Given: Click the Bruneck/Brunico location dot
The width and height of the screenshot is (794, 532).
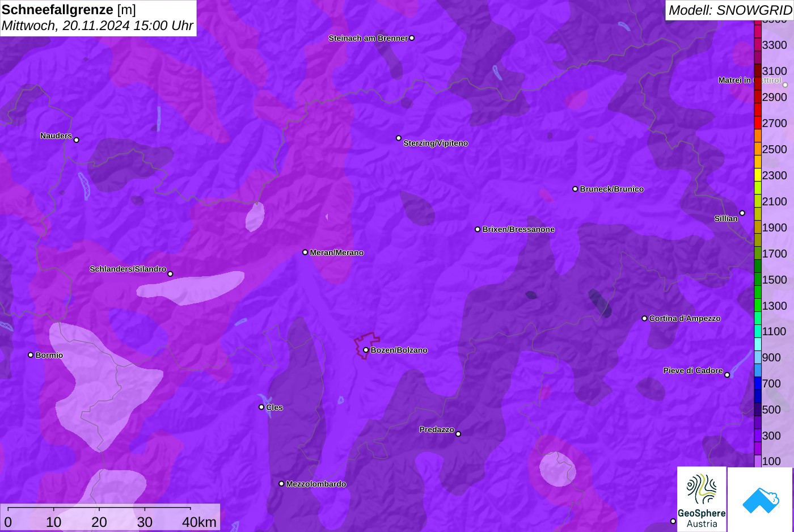Looking at the screenshot, I should click(575, 189).
